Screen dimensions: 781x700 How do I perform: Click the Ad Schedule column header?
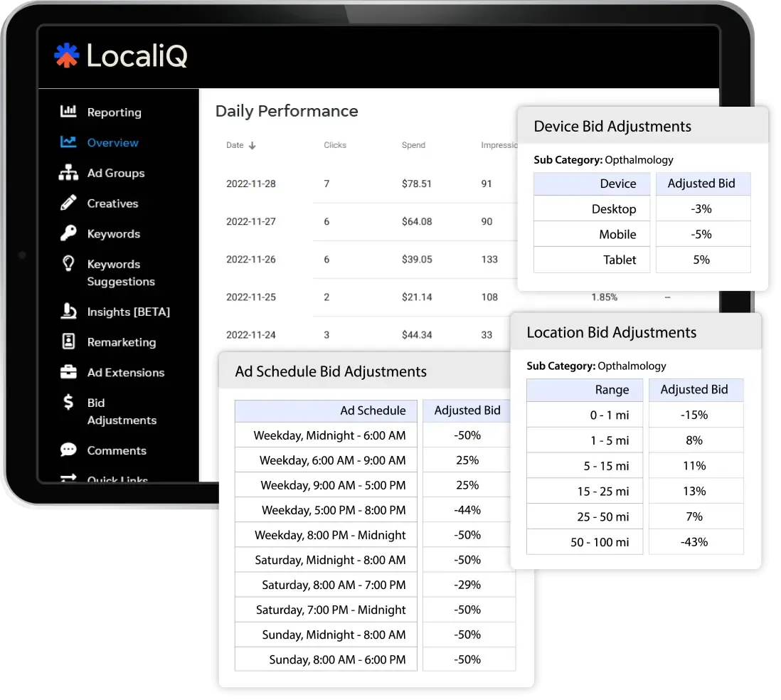point(326,410)
